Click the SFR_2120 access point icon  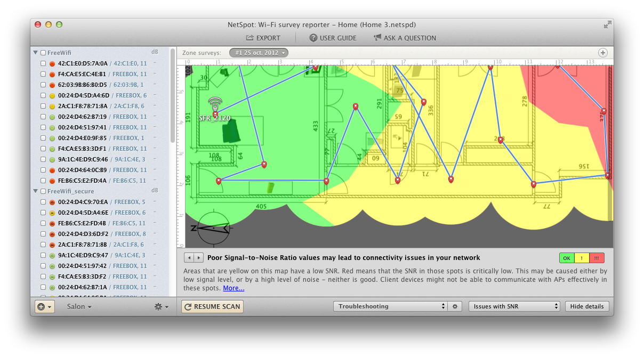[x=215, y=104]
